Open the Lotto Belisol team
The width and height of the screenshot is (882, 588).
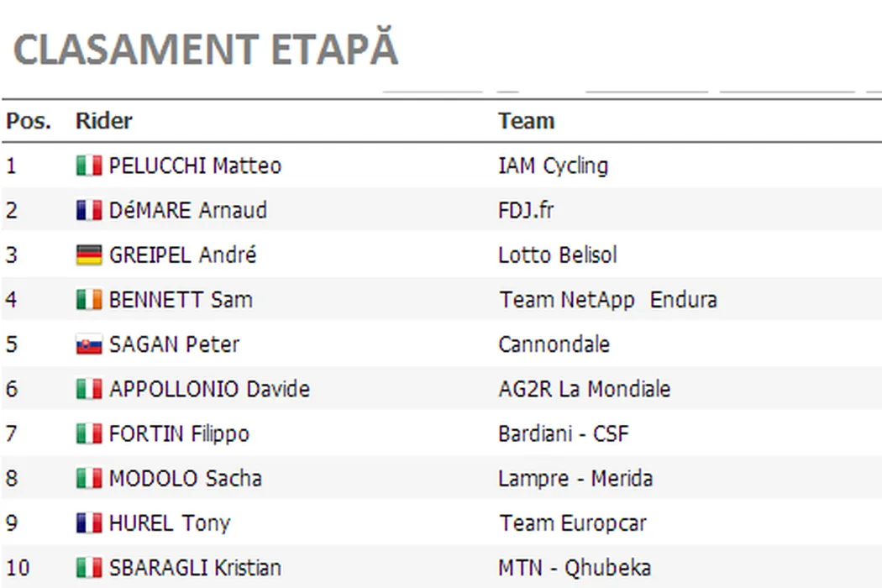pyautogui.click(x=557, y=255)
